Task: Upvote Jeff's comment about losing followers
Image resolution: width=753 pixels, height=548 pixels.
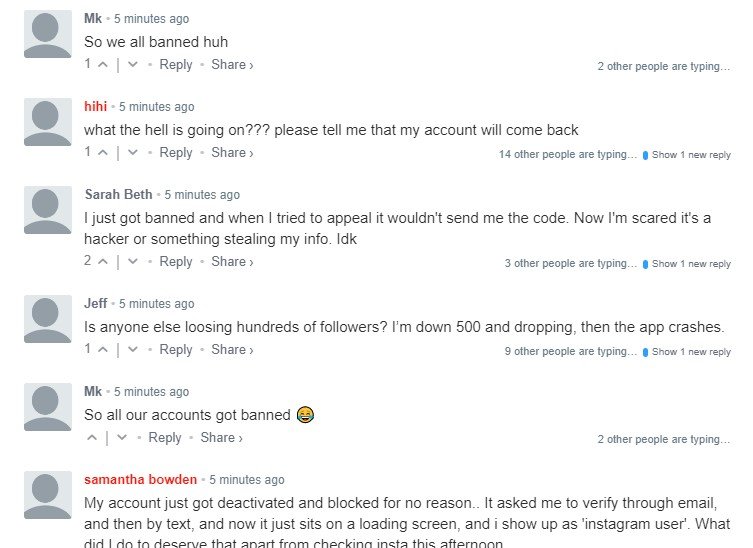Action: click(x=103, y=350)
